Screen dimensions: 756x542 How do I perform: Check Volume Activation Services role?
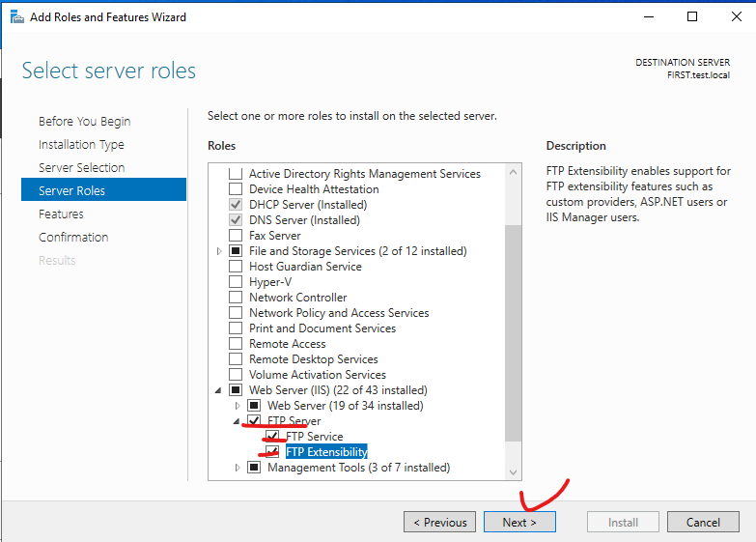pos(236,375)
